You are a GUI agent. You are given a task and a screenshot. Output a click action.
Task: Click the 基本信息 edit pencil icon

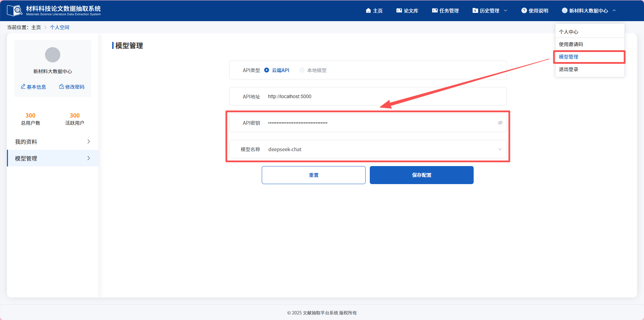tap(23, 87)
